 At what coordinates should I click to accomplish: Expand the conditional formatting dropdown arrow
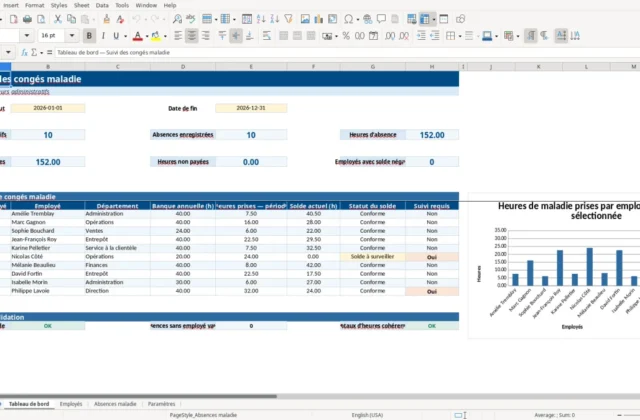[x=518, y=36]
